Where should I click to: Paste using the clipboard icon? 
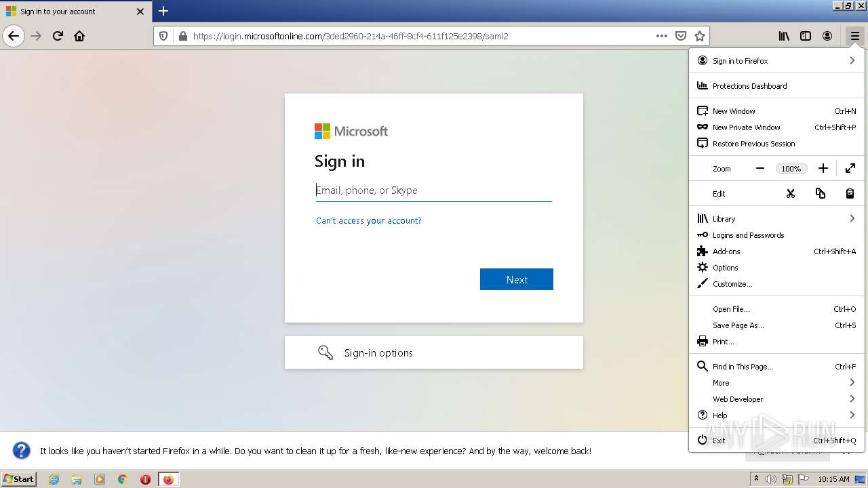tap(850, 193)
